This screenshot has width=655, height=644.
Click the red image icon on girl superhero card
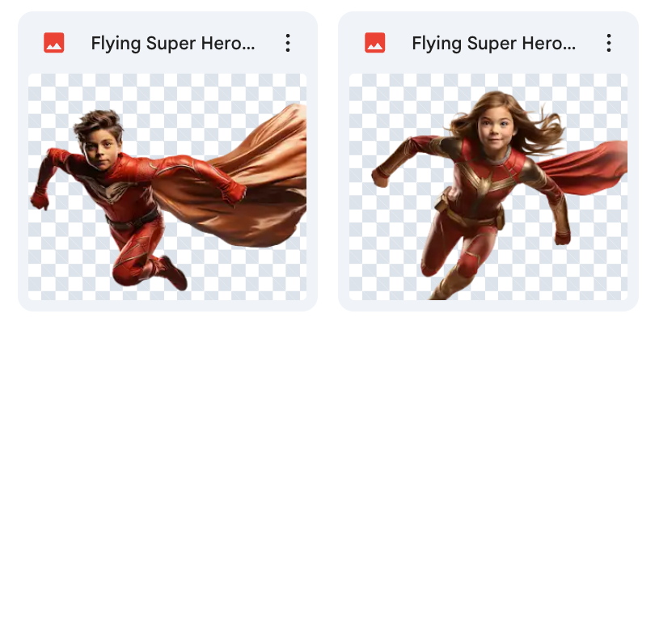[x=375, y=43]
